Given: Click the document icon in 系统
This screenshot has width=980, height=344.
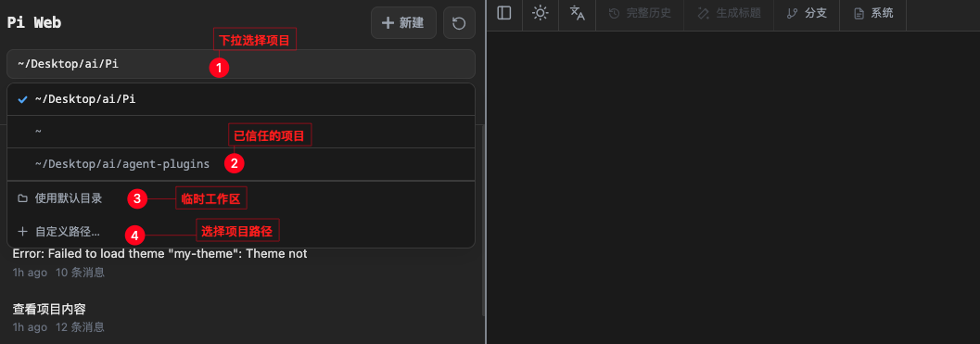Looking at the screenshot, I should click(859, 13).
